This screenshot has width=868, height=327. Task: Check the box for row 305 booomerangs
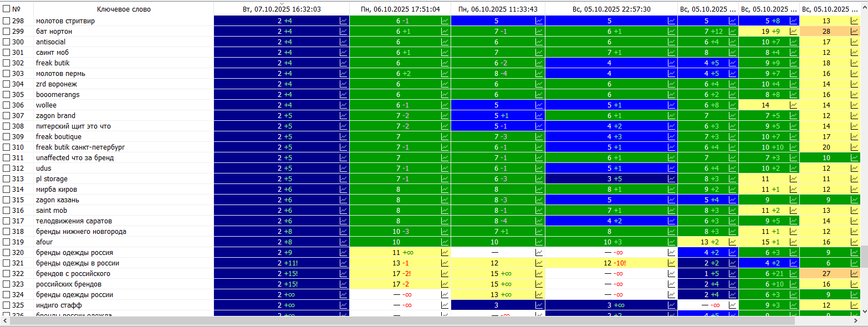pyautogui.click(x=7, y=95)
